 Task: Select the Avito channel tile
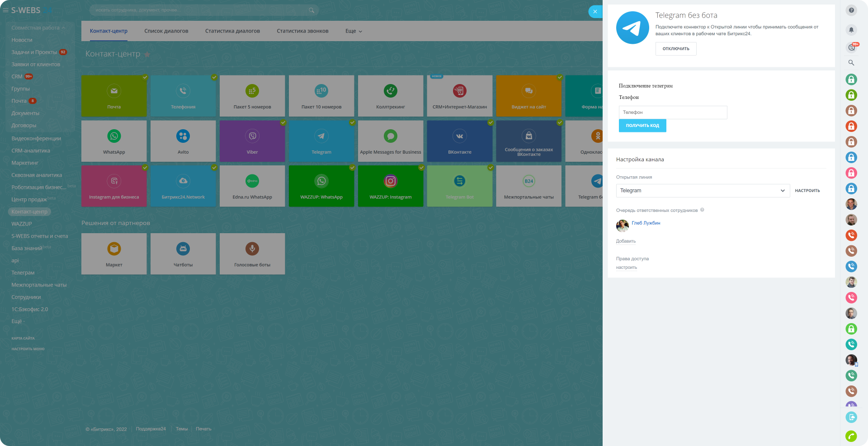(183, 141)
